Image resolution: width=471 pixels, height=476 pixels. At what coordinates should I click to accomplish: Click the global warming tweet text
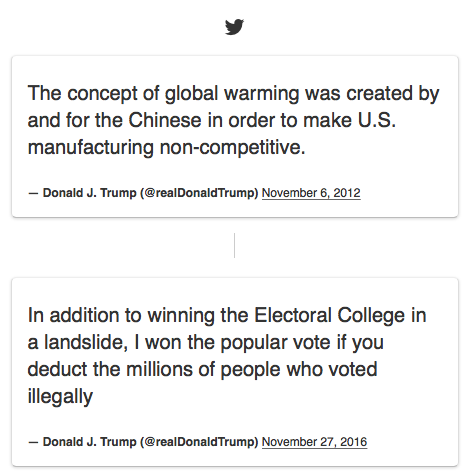[x=233, y=120]
